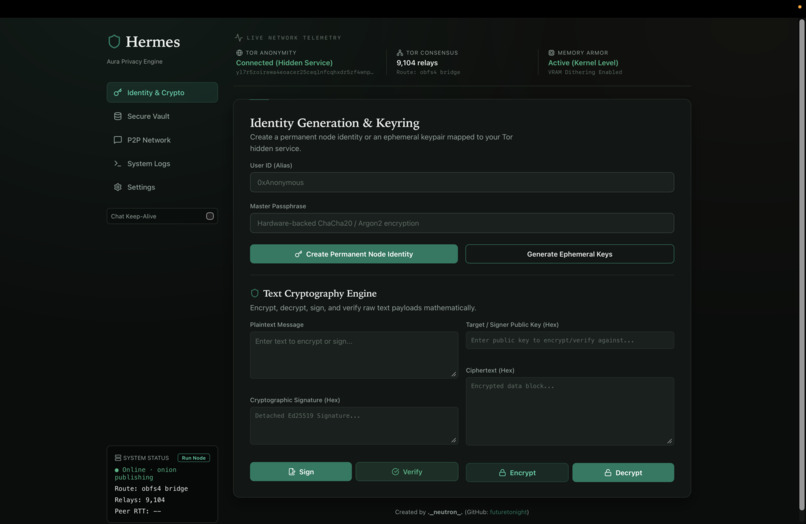The image size is (806, 524).
Task: Click the database icon beside Secure Vault
Action: pos(118,116)
